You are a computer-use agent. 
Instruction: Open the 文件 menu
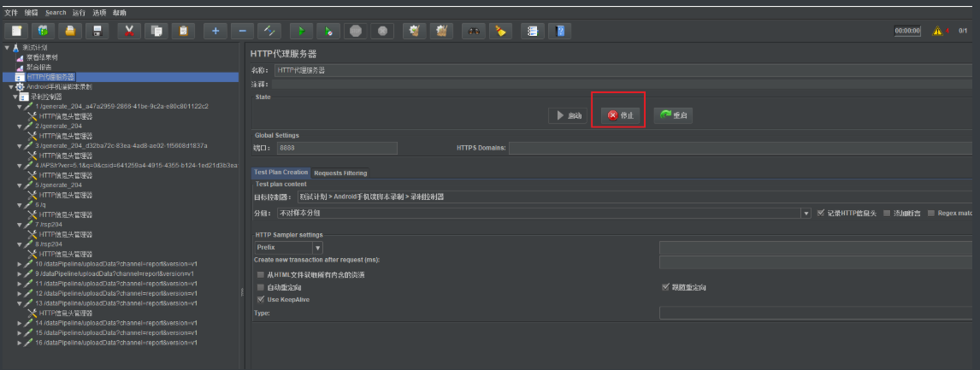pyautogui.click(x=11, y=13)
